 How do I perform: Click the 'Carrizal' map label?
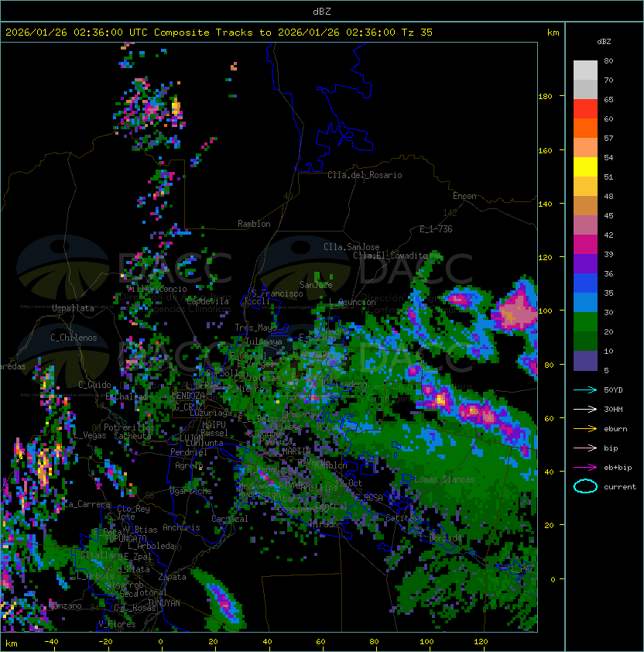point(230,519)
